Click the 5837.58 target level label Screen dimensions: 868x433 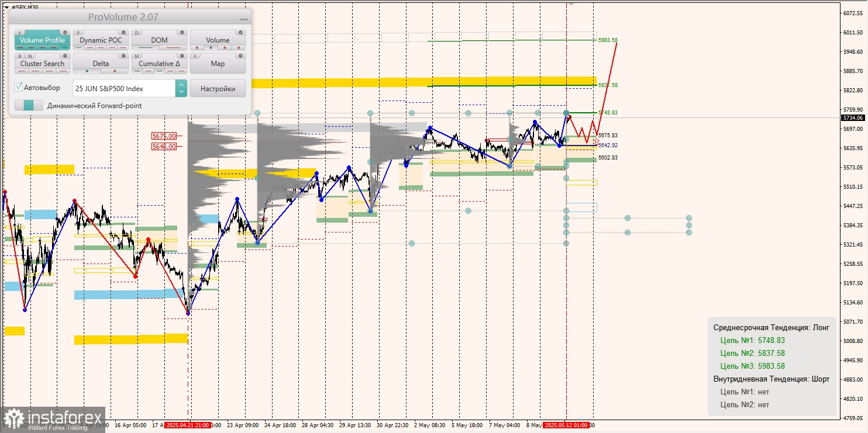point(608,85)
